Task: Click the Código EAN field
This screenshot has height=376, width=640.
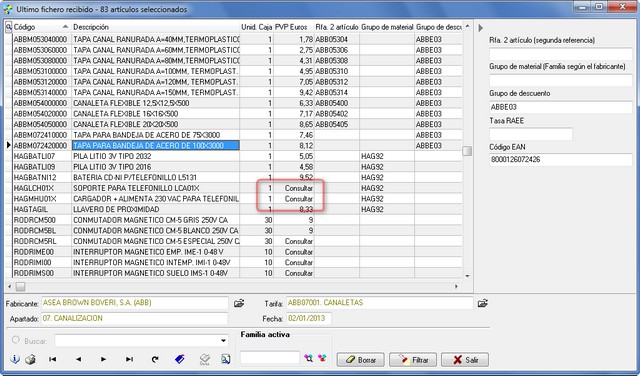Action: [561, 160]
